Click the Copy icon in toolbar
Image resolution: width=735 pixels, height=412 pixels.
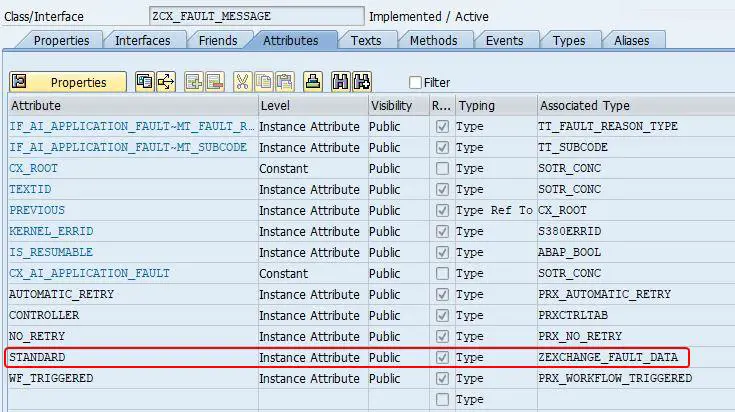[x=263, y=82]
